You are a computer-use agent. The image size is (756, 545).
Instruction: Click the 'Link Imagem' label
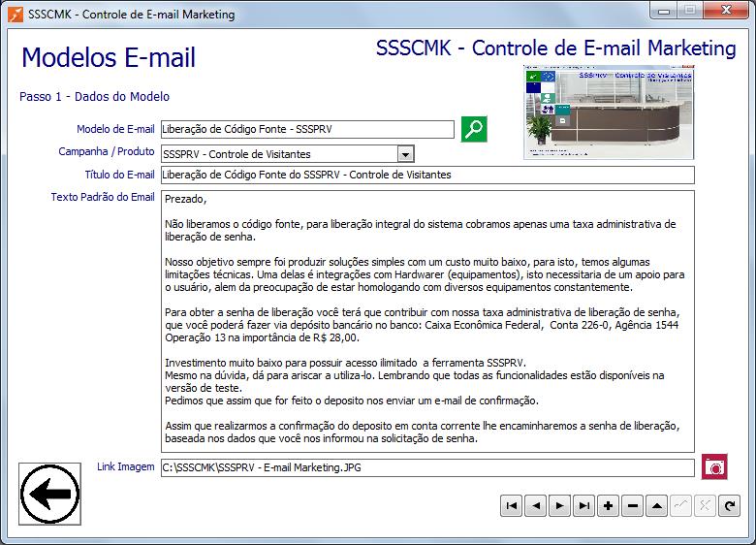[126, 466]
